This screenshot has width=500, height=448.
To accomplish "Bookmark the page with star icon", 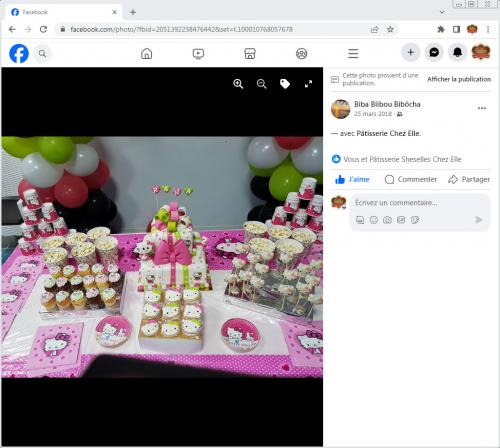I will (390, 29).
